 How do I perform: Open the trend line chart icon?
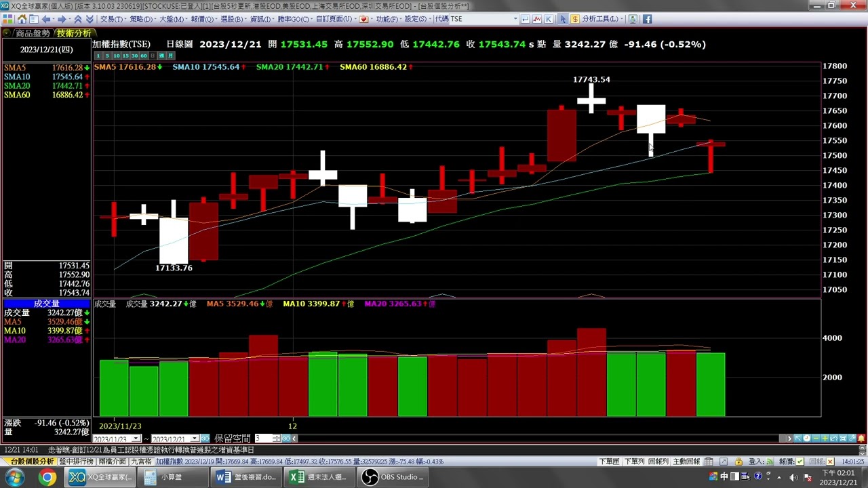537,19
